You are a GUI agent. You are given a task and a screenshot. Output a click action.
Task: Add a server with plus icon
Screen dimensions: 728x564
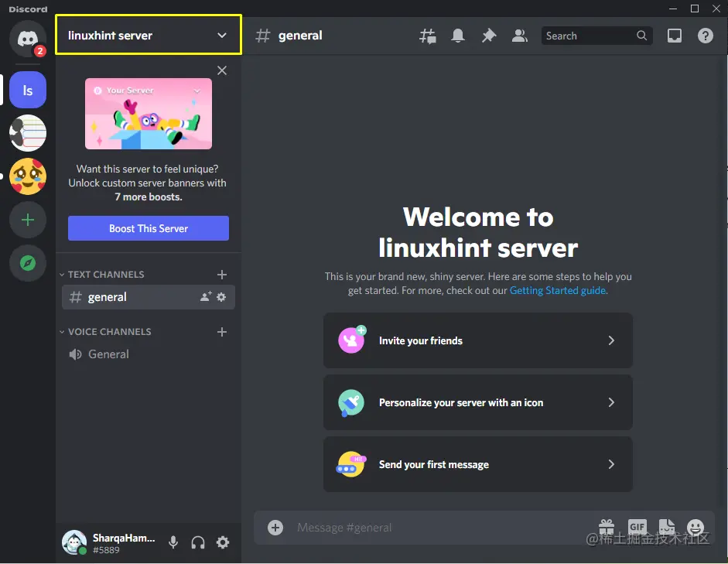point(28,220)
